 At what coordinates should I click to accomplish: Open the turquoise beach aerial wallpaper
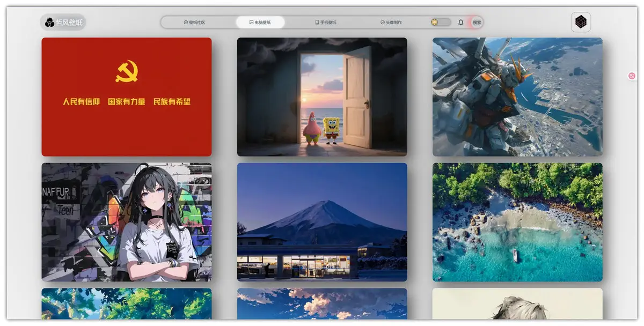tap(517, 222)
